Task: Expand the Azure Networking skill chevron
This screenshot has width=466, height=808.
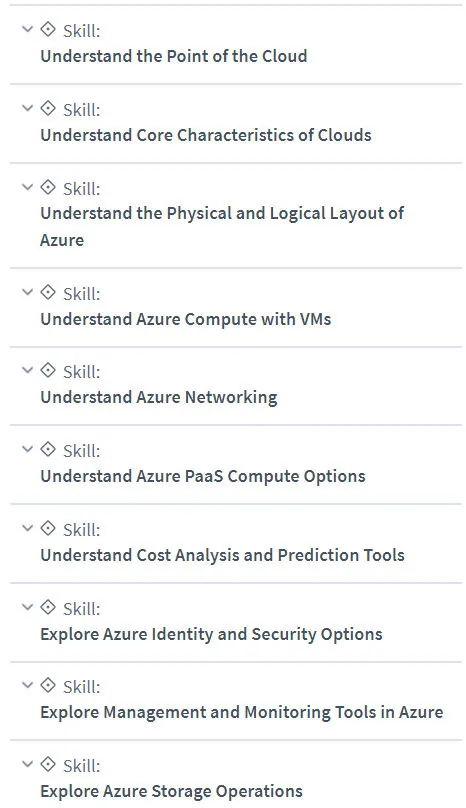Action: click(x=27, y=370)
